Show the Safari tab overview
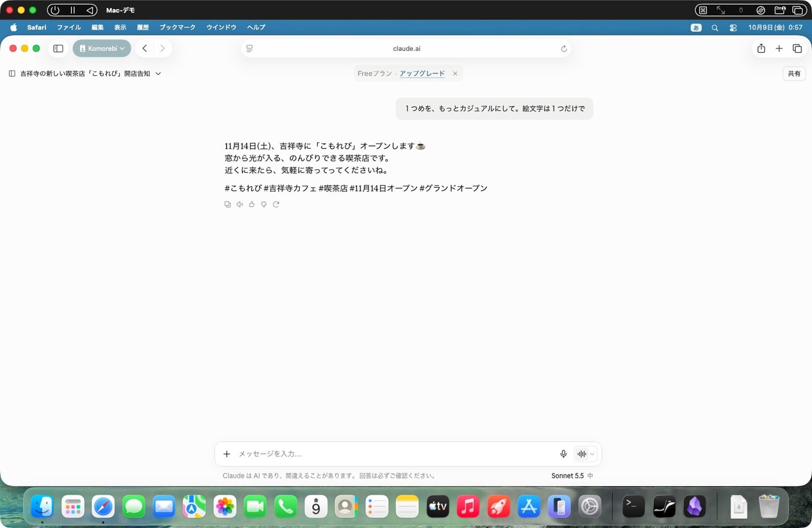Viewport: 812px width, 528px height. [x=797, y=48]
